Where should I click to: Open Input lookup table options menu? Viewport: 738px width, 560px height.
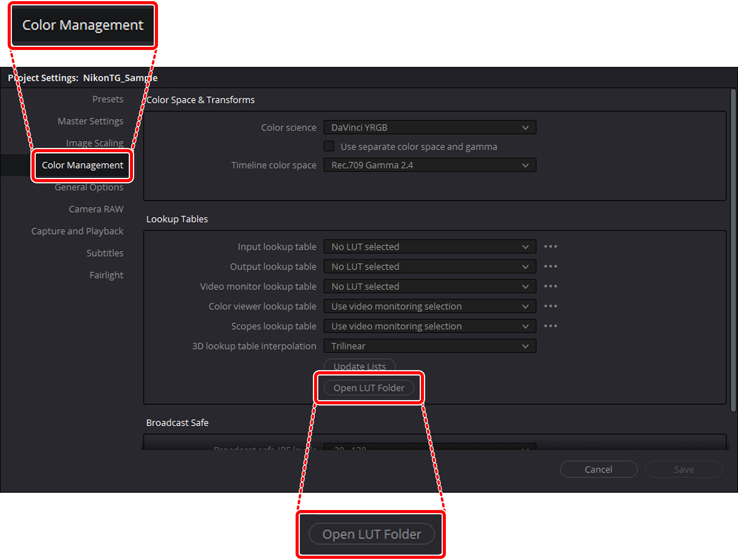tap(550, 246)
